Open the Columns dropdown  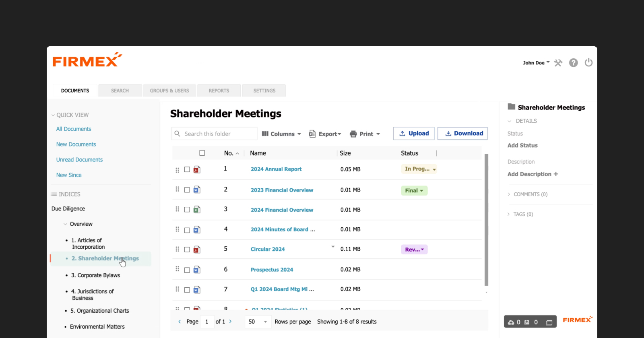[281, 134]
